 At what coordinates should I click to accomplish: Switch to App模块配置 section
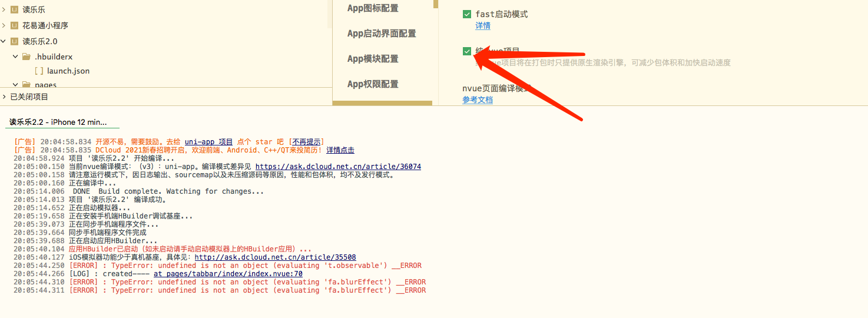pyautogui.click(x=373, y=59)
